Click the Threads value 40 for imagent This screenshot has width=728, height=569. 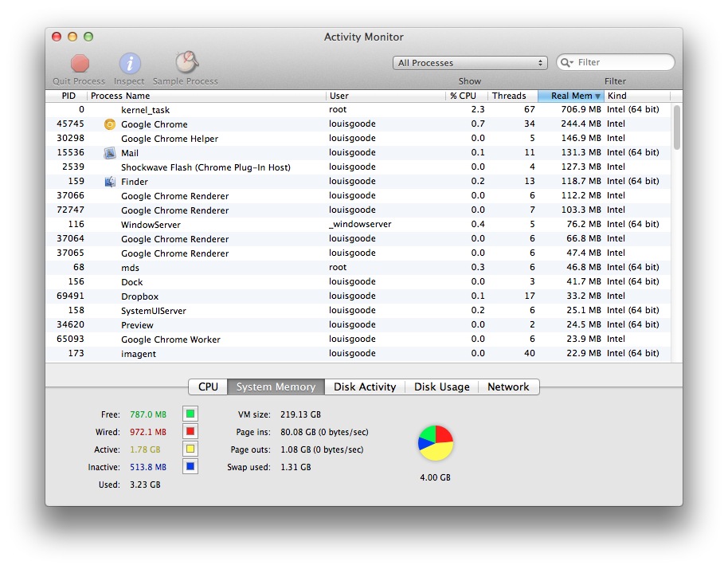point(530,354)
